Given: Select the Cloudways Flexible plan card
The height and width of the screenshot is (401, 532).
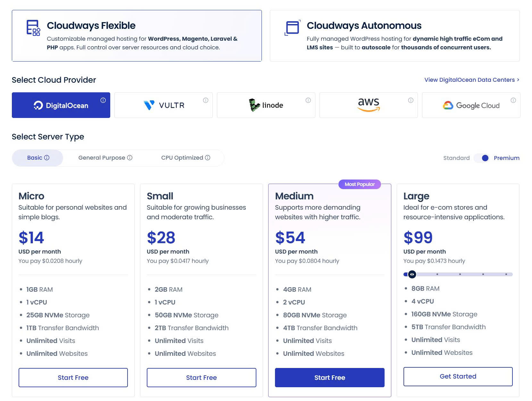Looking at the screenshot, I should [137, 36].
